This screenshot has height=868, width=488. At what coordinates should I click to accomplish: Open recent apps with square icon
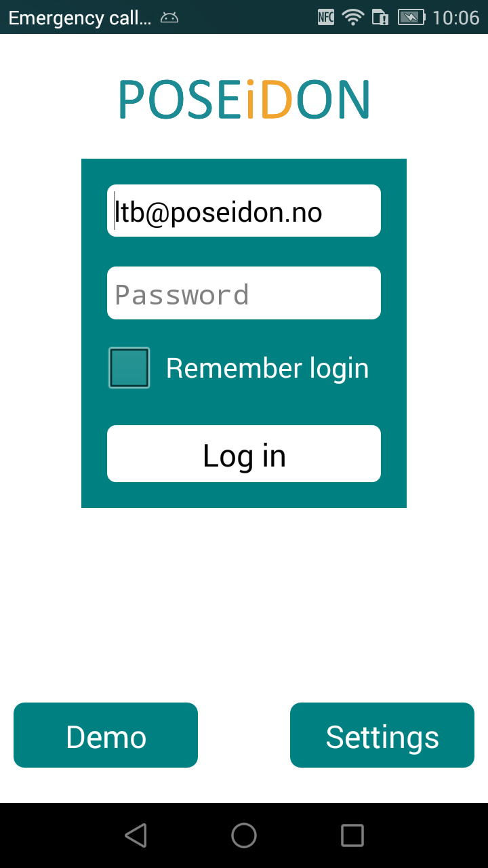click(x=352, y=835)
